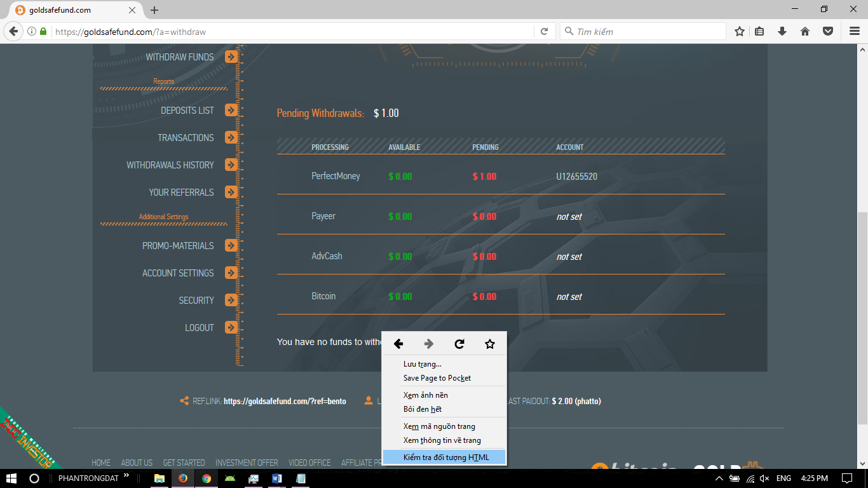Click arrow icon beside Your Referrals

point(231,192)
